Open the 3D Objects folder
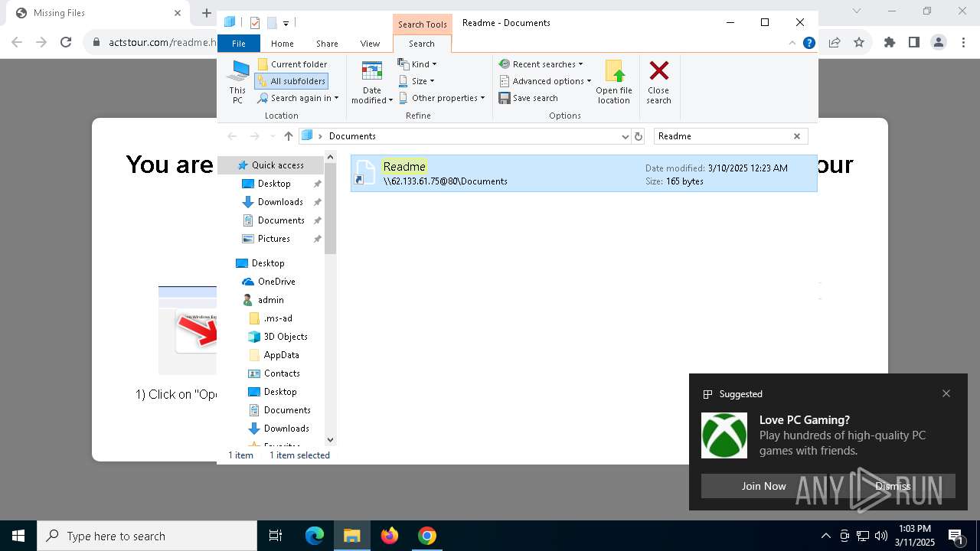 (x=286, y=337)
